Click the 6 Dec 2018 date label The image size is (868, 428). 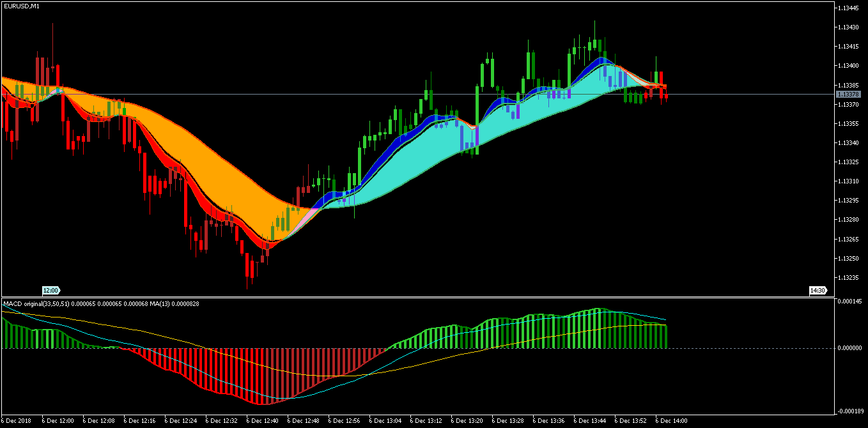tap(17, 421)
